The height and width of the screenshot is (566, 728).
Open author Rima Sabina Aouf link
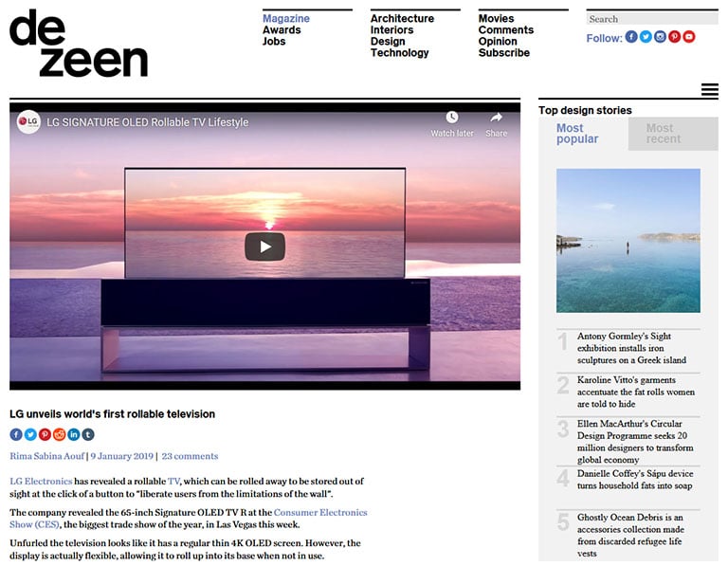tap(46, 456)
